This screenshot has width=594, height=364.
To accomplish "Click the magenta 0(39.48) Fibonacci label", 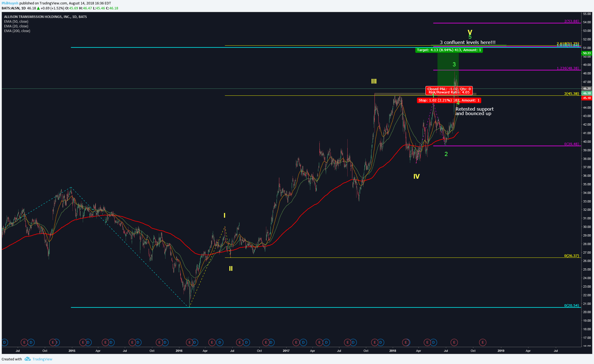I will [571, 144].
